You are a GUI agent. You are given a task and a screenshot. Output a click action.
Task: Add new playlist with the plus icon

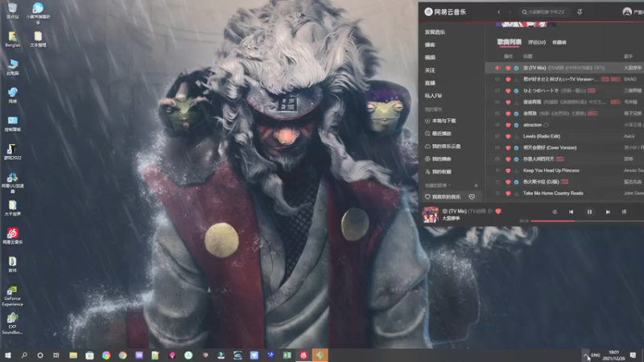476,186
